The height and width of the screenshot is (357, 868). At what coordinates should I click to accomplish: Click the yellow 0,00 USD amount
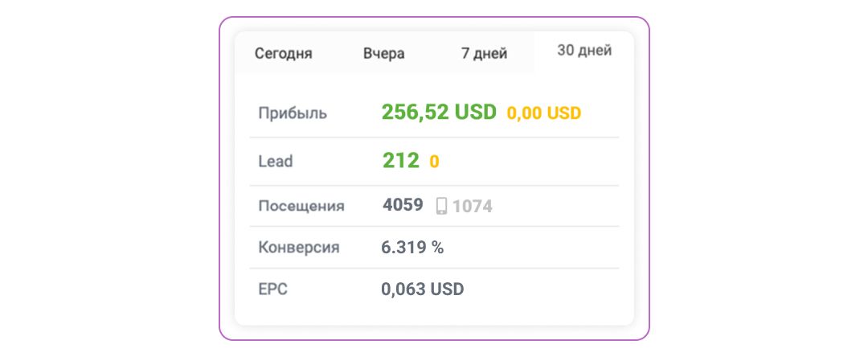(543, 113)
